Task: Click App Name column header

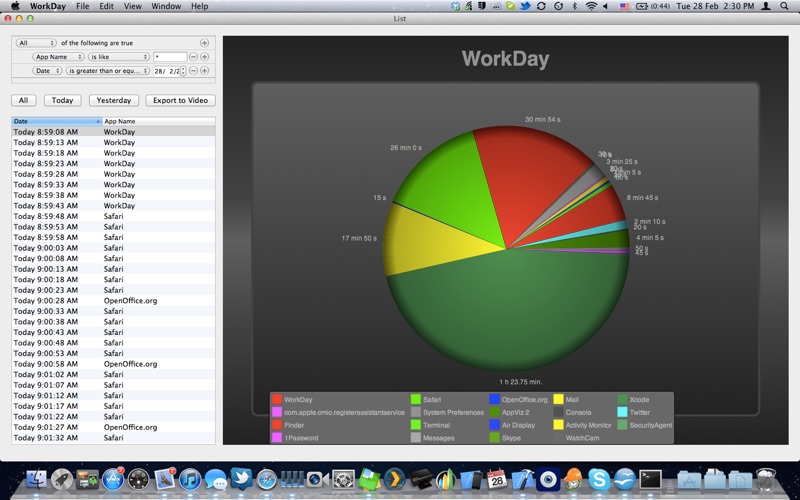Action: click(159, 121)
